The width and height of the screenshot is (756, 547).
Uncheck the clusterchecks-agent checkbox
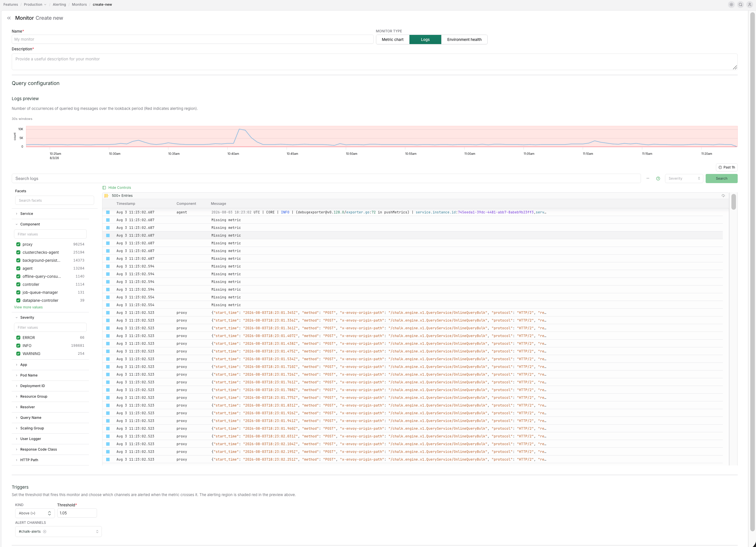coord(18,252)
